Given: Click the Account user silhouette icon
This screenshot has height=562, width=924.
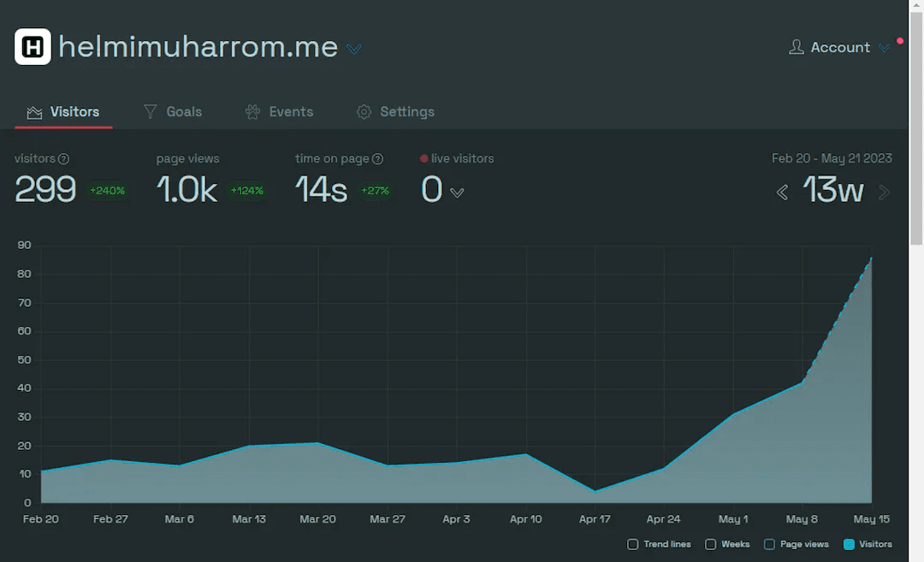Looking at the screenshot, I should pyautogui.click(x=797, y=47).
